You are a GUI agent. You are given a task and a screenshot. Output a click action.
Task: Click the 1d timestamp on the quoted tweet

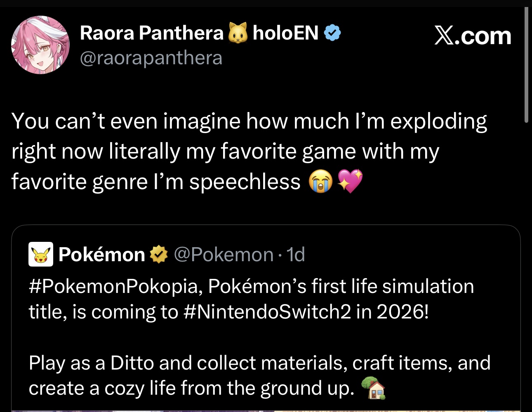point(295,255)
